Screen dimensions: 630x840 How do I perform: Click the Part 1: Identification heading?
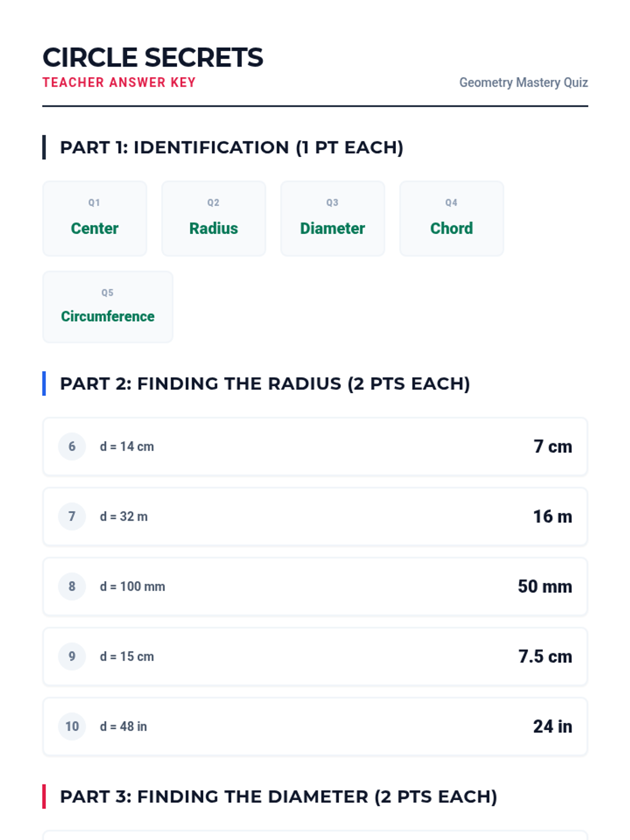tap(232, 148)
